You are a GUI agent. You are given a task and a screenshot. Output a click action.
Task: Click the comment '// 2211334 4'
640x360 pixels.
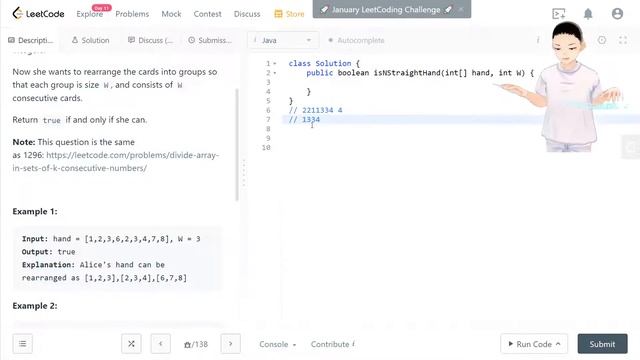pos(316,110)
